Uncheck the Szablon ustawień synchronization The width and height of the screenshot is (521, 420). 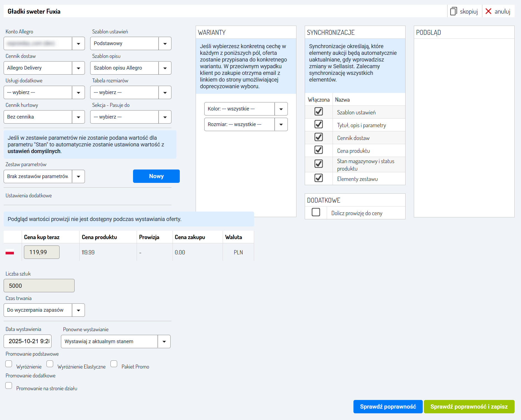click(x=319, y=112)
